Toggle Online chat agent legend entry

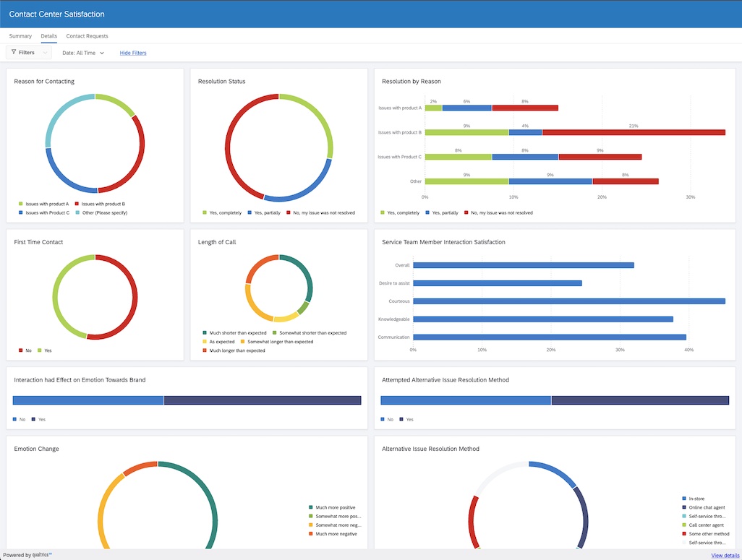pyautogui.click(x=703, y=507)
